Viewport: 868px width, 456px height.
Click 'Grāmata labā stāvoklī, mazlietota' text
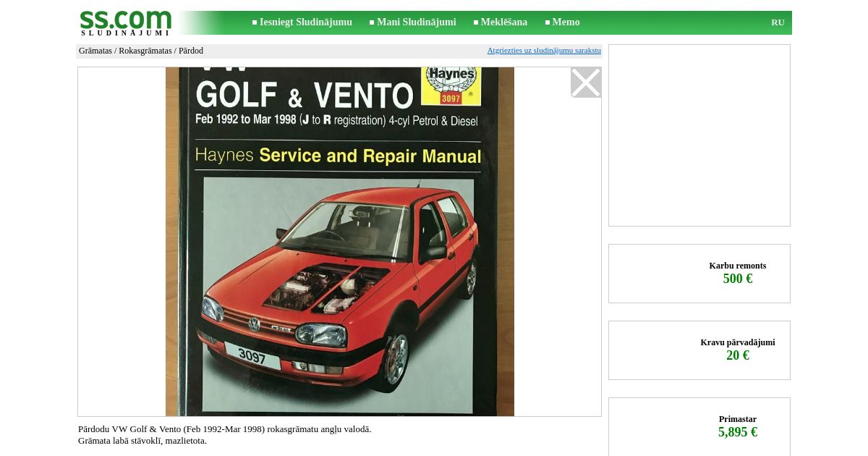(x=142, y=441)
